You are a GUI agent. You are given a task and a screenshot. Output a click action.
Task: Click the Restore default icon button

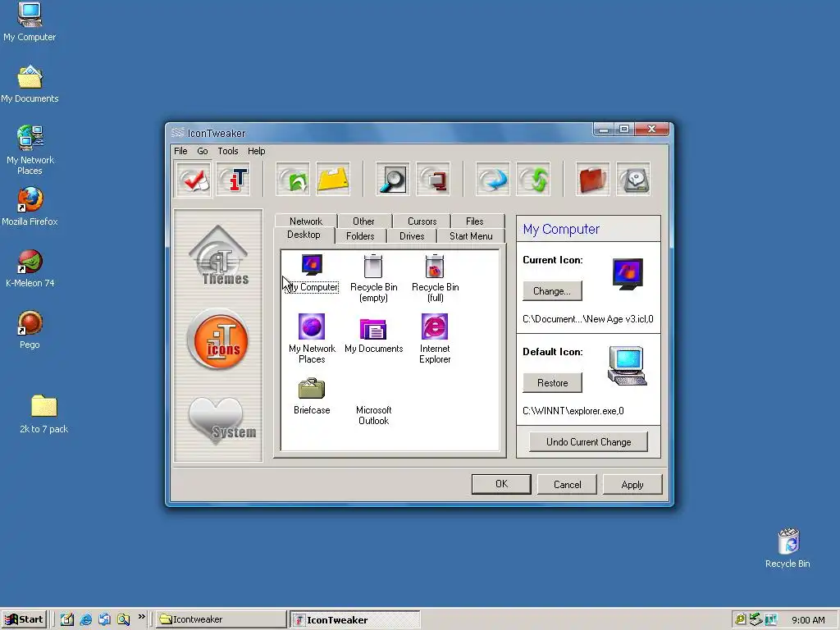coord(552,382)
